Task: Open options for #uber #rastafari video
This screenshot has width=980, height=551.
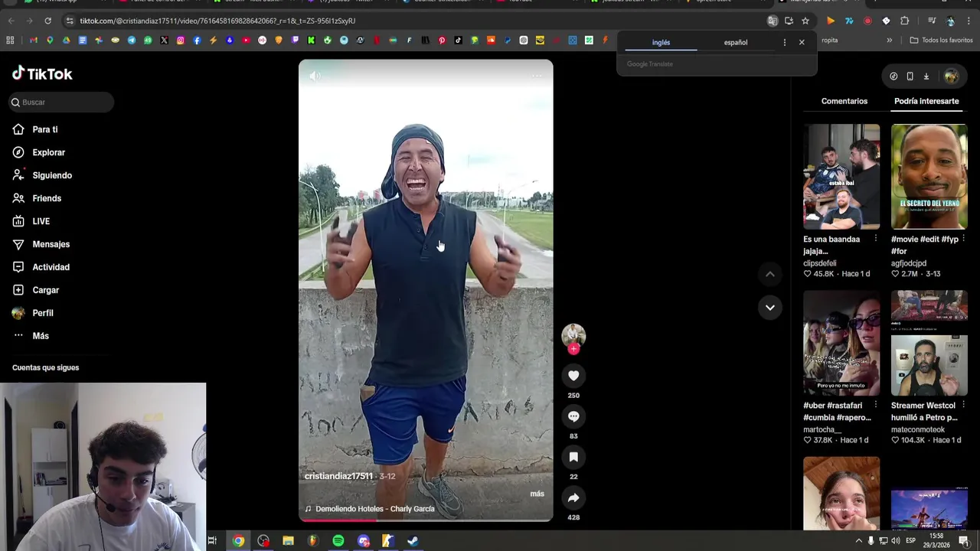Action: 875,405
